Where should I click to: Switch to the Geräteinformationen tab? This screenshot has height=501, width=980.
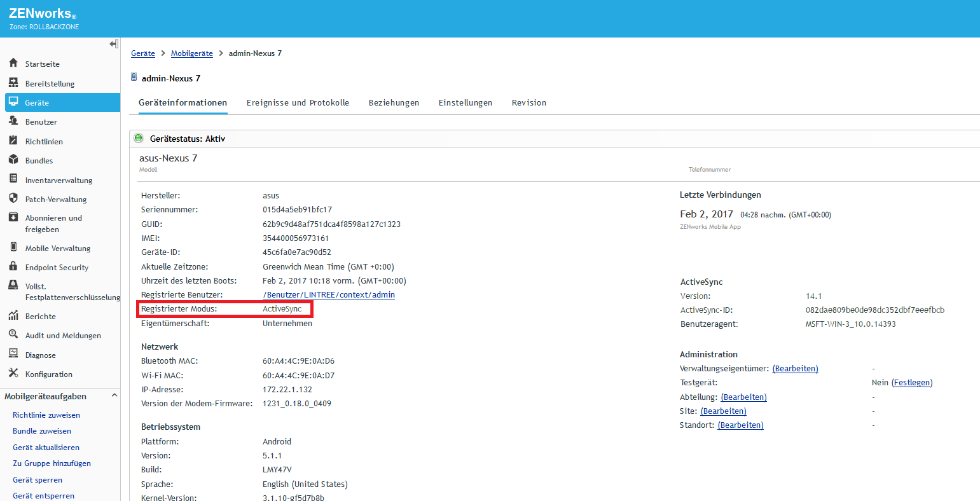183,102
